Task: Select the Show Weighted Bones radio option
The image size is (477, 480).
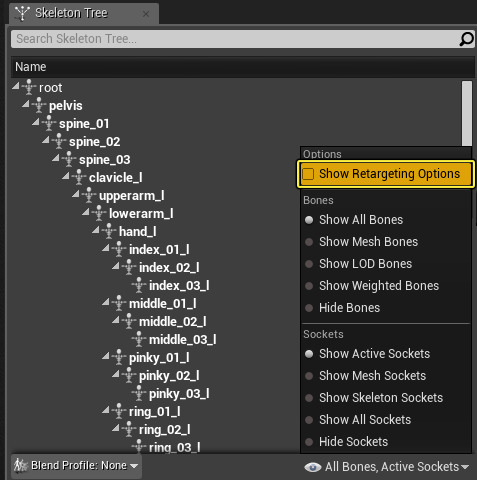Action: coord(309,286)
